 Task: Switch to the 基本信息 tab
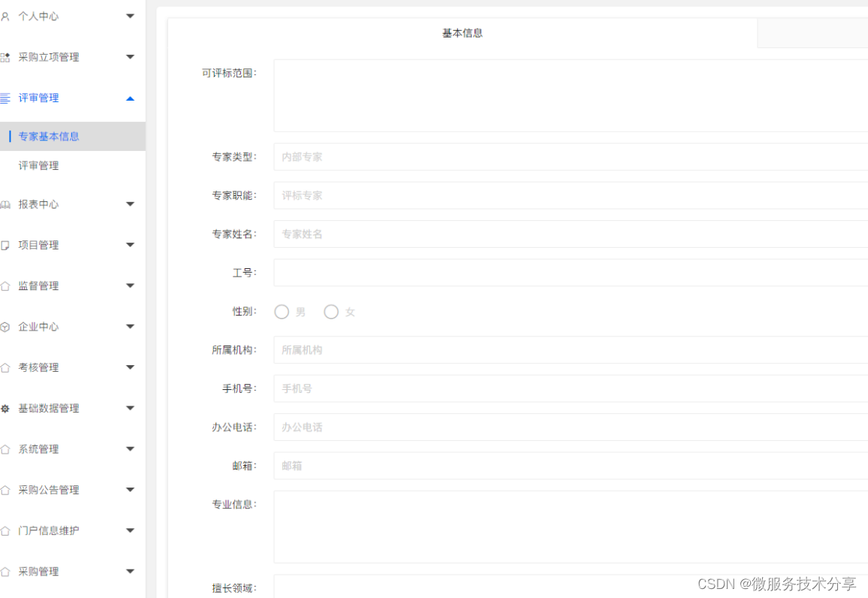(463, 32)
